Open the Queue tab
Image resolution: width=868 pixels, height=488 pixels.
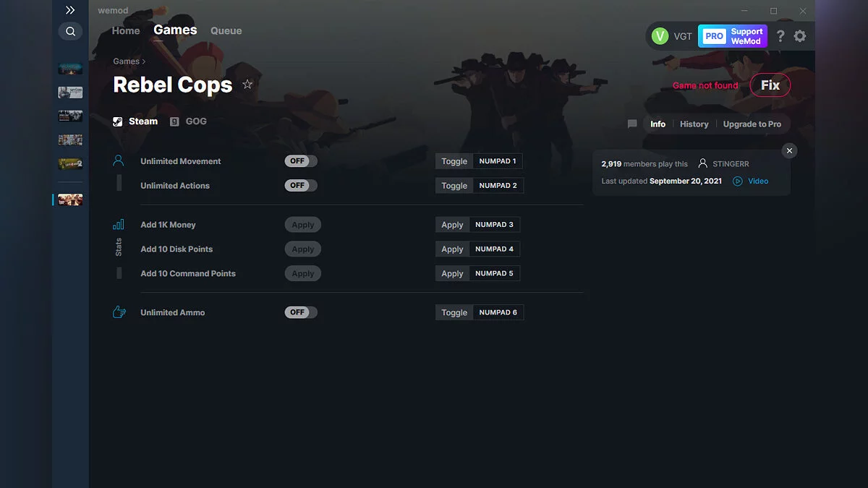(226, 31)
